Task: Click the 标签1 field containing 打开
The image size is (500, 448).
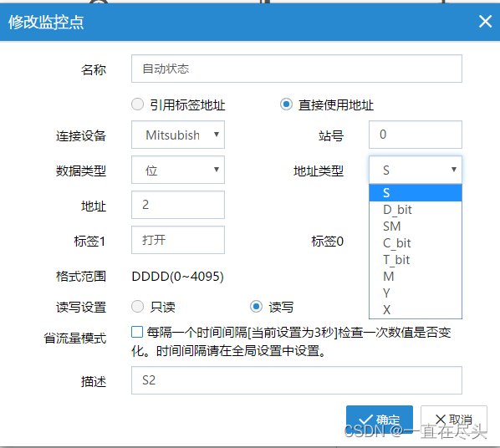Action: (x=178, y=240)
